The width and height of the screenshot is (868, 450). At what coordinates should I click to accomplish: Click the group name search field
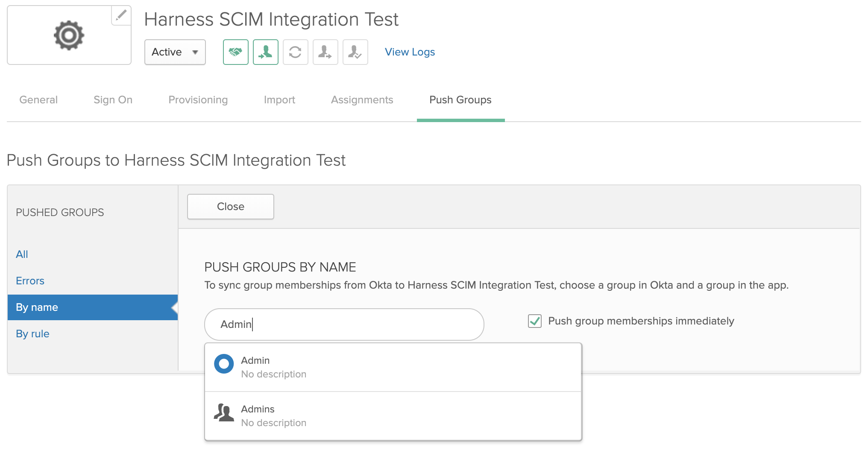[x=344, y=324]
